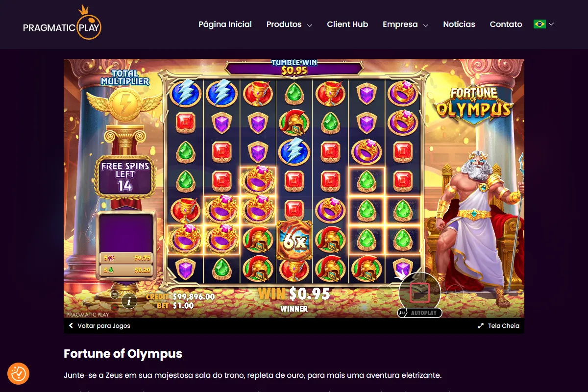Click the 6x multiplier symbol
The image size is (588, 392).
[x=294, y=241]
